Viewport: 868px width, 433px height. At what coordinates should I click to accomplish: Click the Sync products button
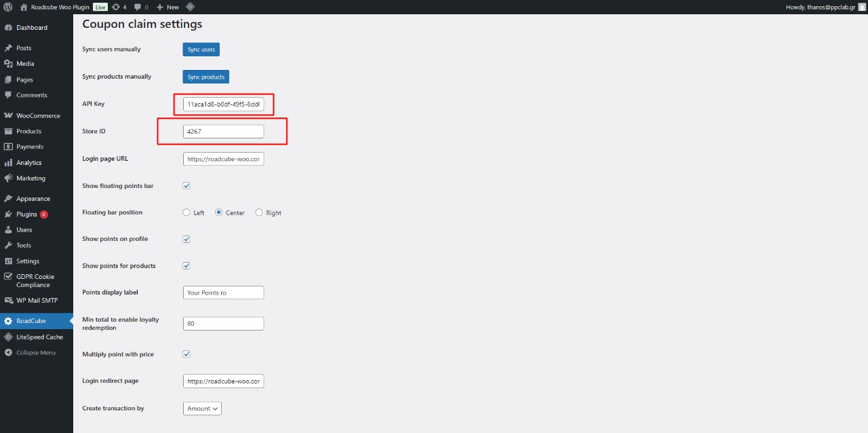[x=205, y=77]
